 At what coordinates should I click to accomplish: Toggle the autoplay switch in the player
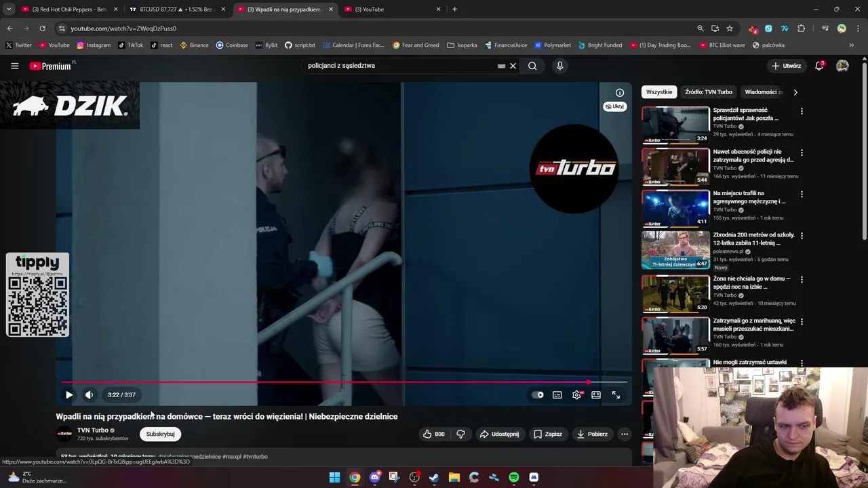tap(538, 394)
